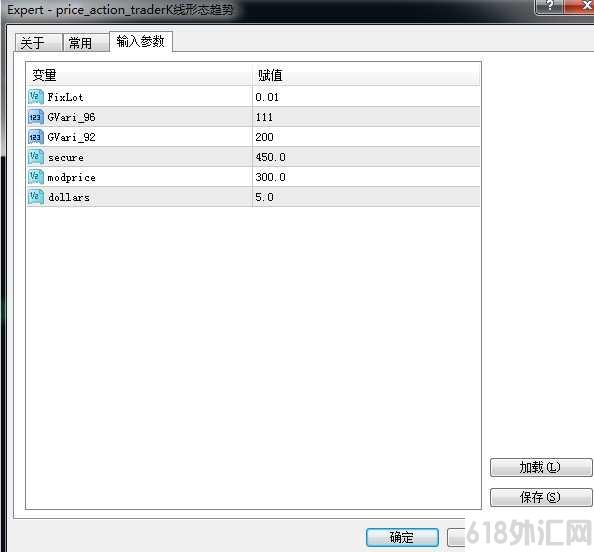Click the GVari_92 integer variable icon
The height and width of the screenshot is (552, 594).
[36, 137]
